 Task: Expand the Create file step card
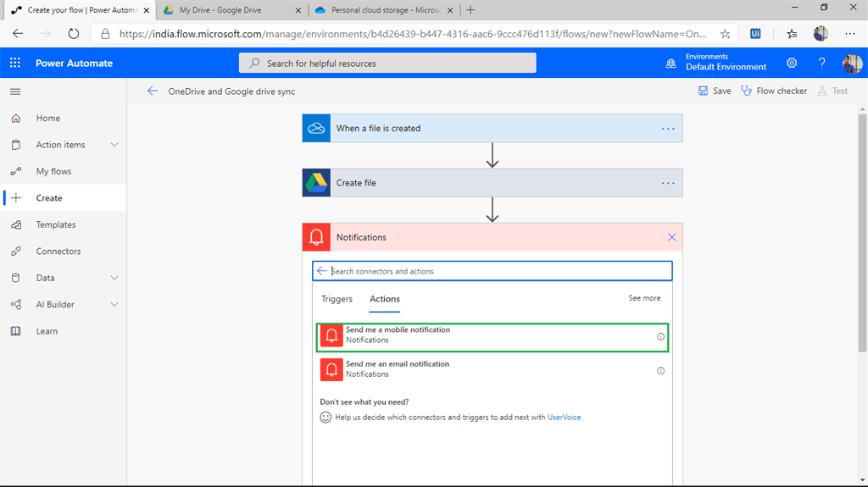coord(492,183)
